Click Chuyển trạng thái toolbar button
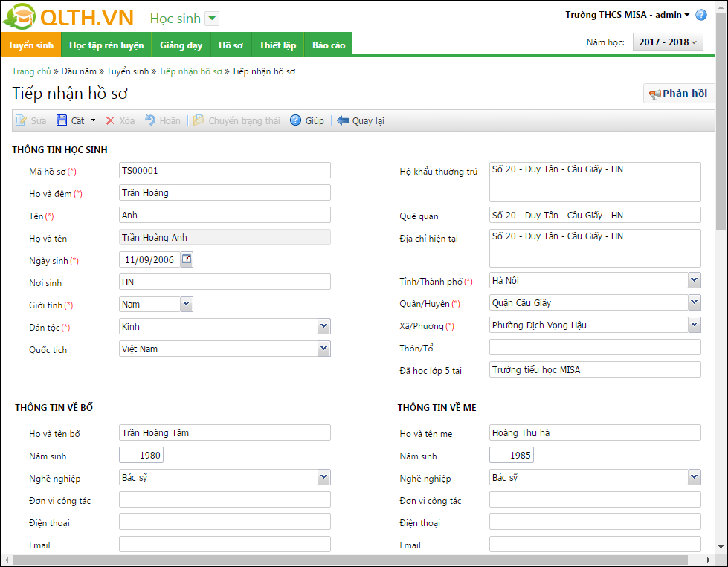 point(236,120)
